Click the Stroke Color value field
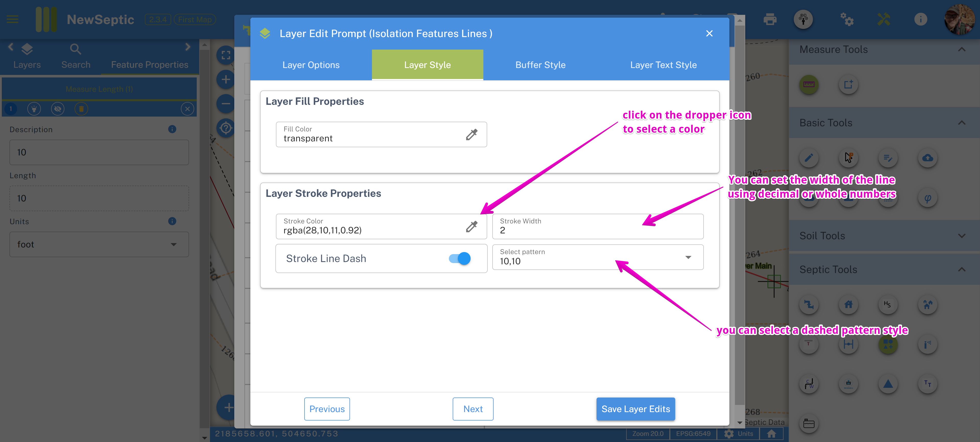Screen dimensions: 980x442 pyautogui.click(x=381, y=226)
